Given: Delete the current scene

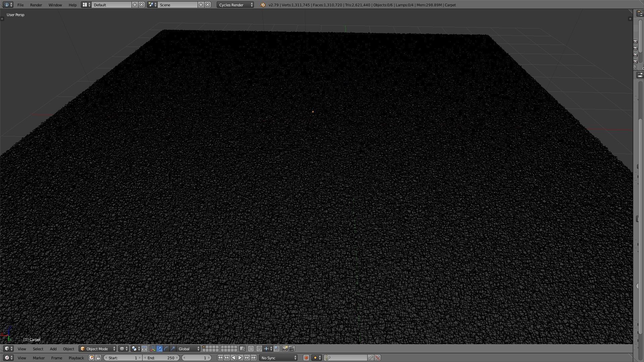Looking at the screenshot, I should tap(208, 5).
